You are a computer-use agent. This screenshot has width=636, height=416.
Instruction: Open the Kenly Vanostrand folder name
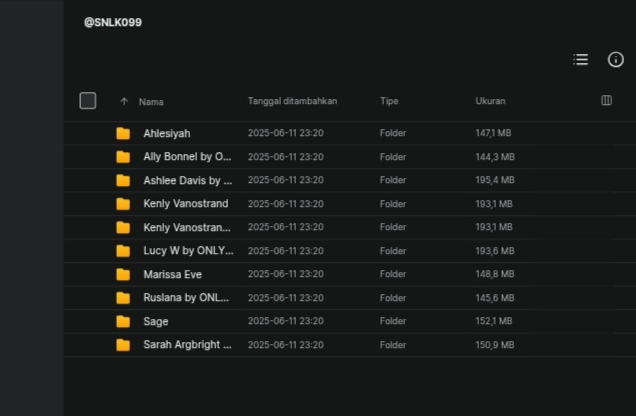[x=186, y=204]
